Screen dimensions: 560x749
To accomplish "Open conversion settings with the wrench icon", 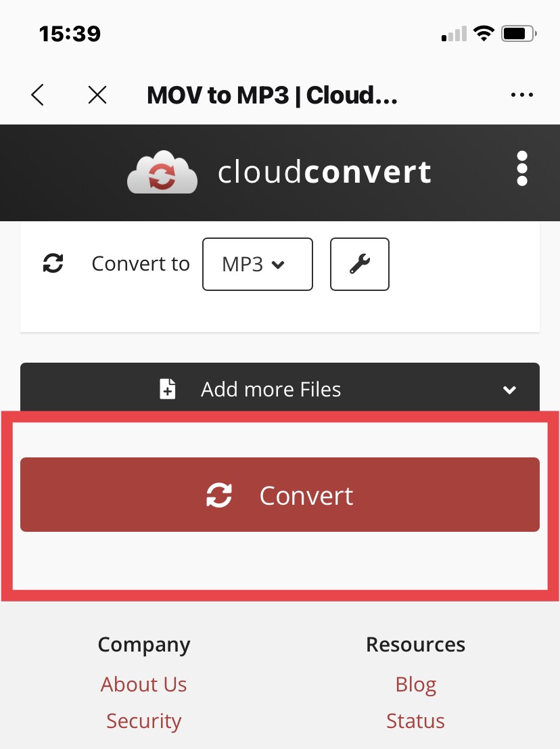I will (x=360, y=264).
